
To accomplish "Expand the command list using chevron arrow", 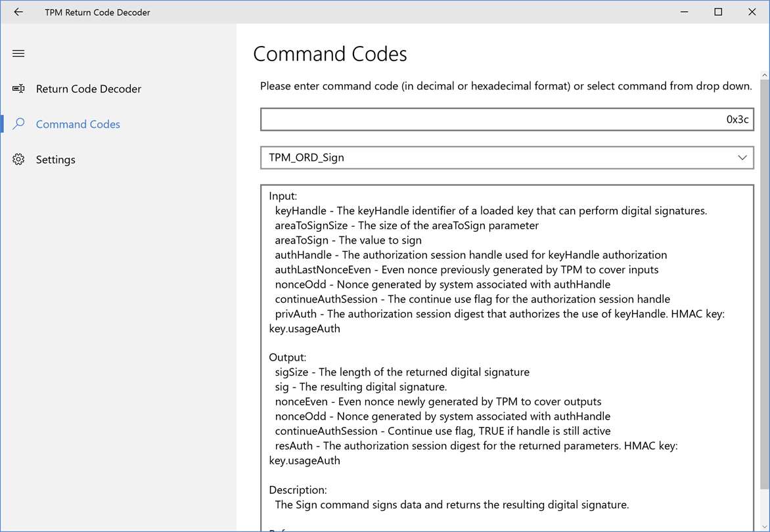I will click(x=742, y=158).
